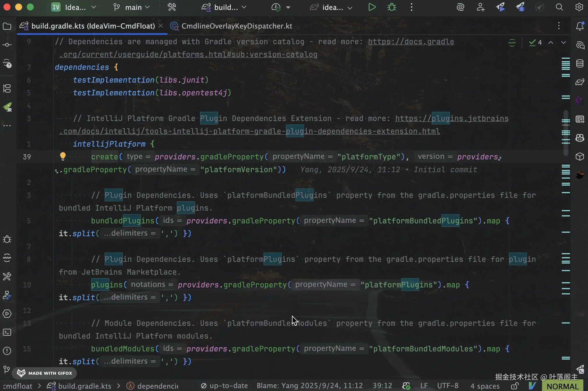Click the editor's vertical scrollbar thumb

tap(566, 132)
